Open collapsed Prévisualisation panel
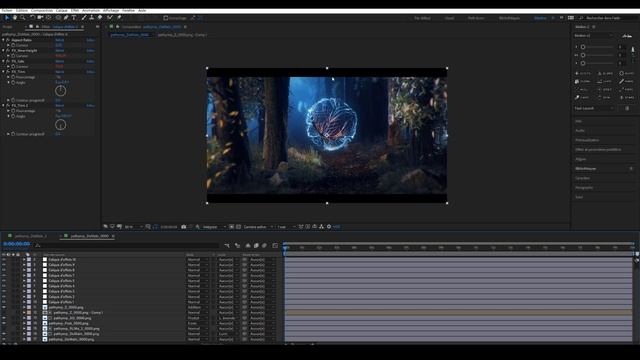 click(x=587, y=140)
